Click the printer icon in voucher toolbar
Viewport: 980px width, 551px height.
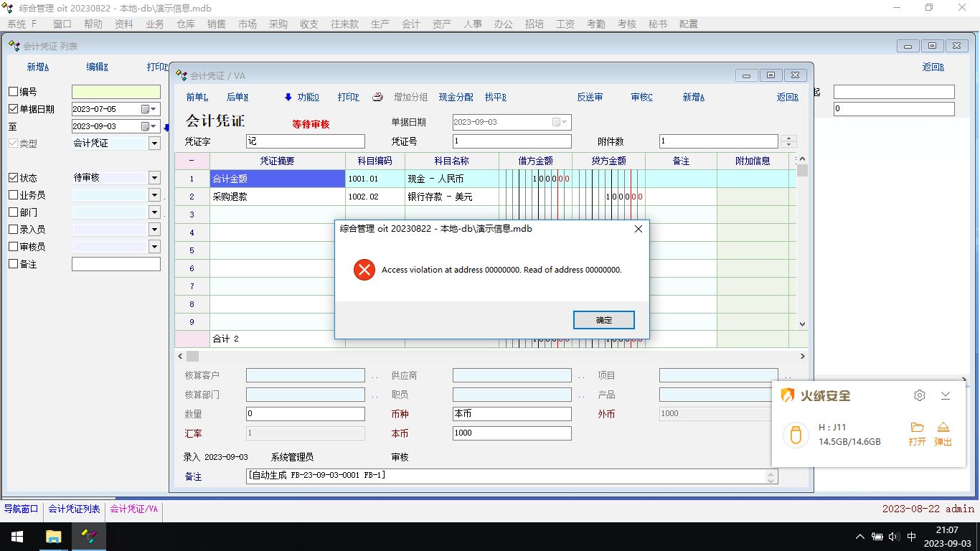377,98
